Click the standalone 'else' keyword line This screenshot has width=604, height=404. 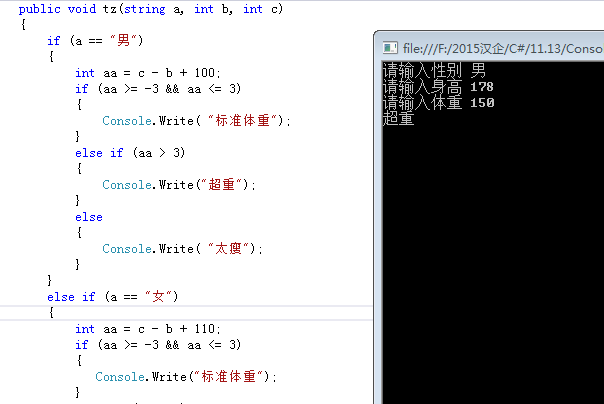pos(89,217)
